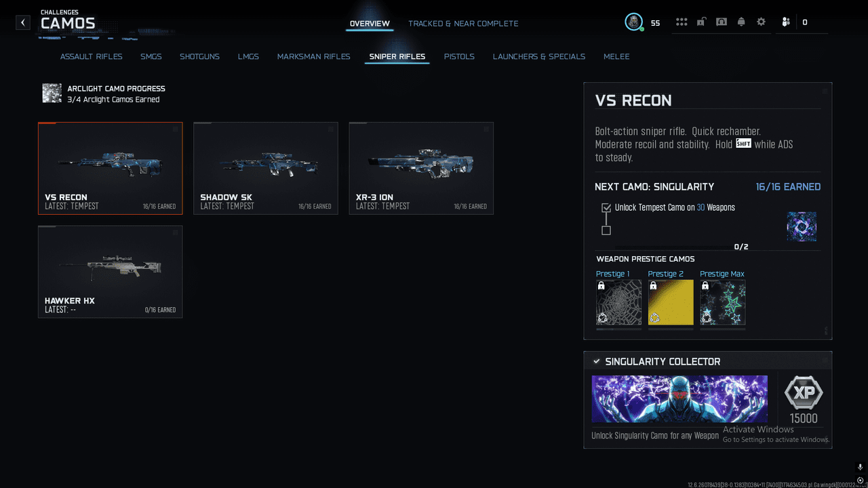Screen dimensions: 868x488
Task: Open the Assault Rifles category tab
Action: pyautogui.click(x=91, y=57)
